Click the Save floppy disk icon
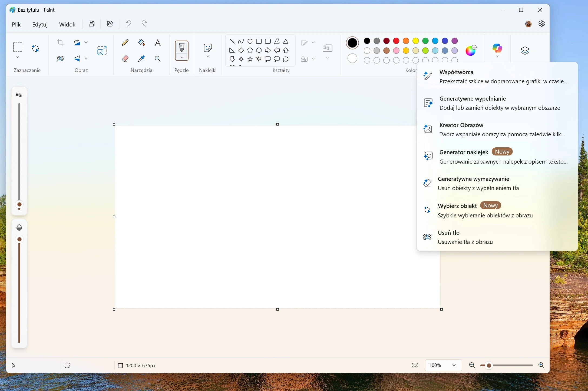588x391 pixels. point(91,24)
